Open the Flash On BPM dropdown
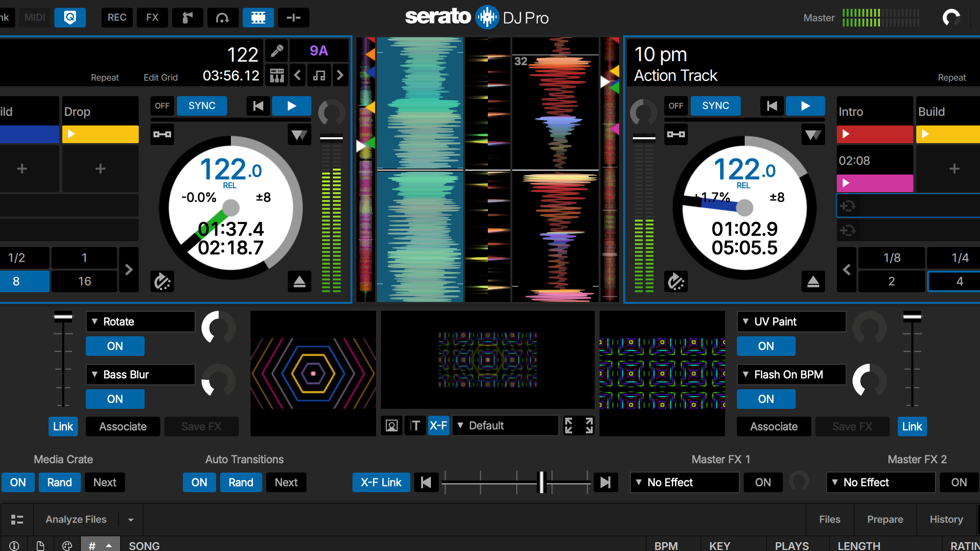980x551 pixels. point(792,375)
